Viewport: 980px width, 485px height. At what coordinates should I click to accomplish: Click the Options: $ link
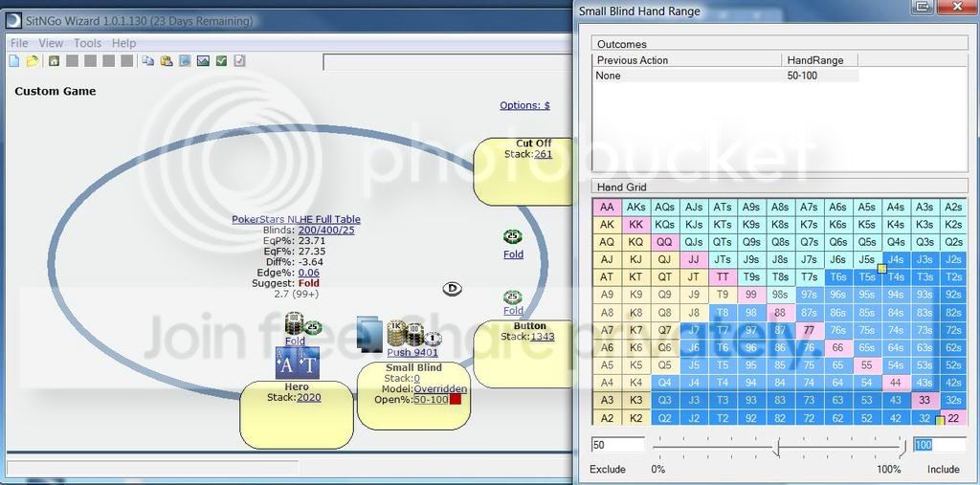[x=525, y=105]
